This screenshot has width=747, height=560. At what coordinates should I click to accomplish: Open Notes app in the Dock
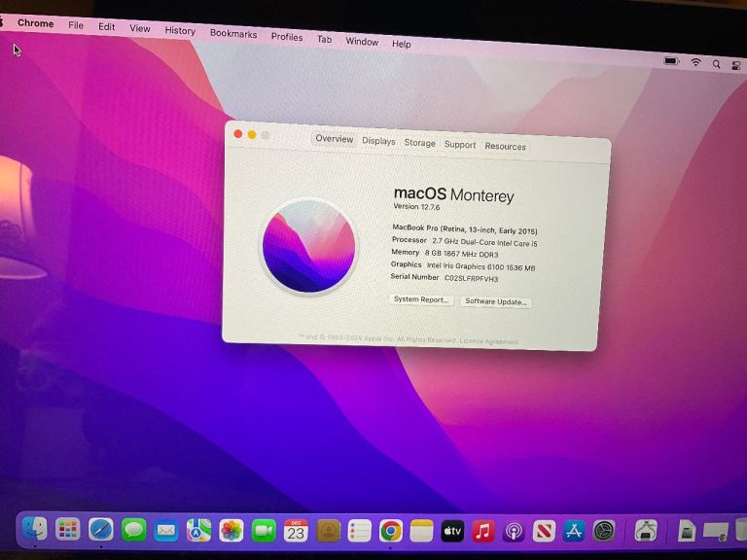click(421, 531)
